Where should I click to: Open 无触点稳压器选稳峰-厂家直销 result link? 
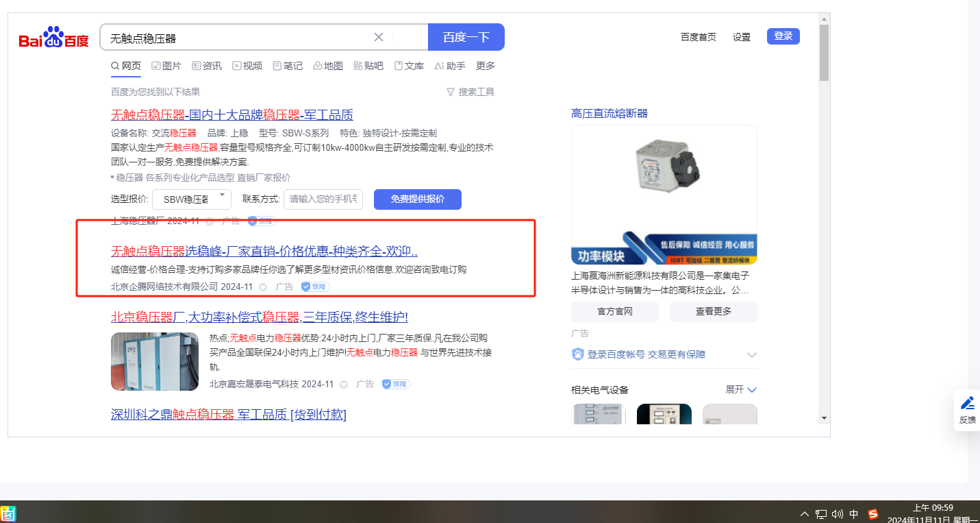point(264,251)
